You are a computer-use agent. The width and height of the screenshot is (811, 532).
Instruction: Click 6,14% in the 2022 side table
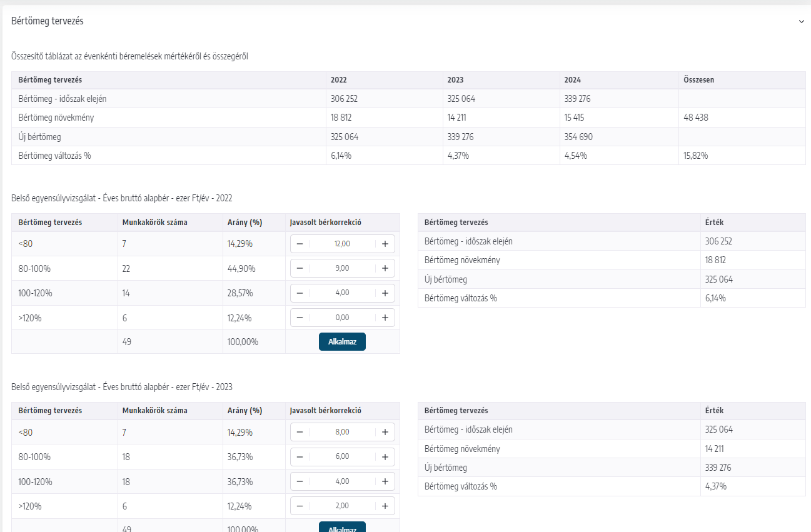tap(715, 298)
